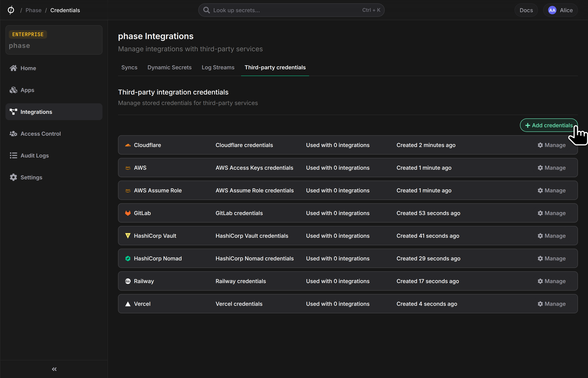
Task: Open the Alice user menu
Action: click(560, 10)
